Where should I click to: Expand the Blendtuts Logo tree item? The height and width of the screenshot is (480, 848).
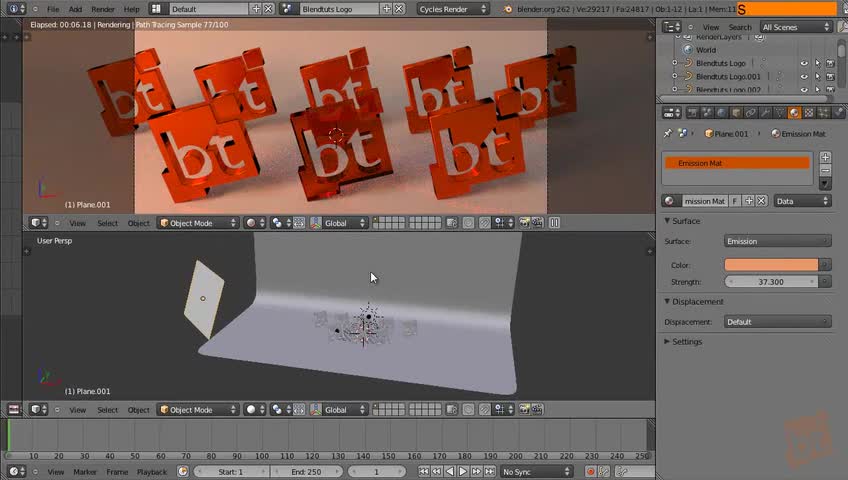pos(674,63)
